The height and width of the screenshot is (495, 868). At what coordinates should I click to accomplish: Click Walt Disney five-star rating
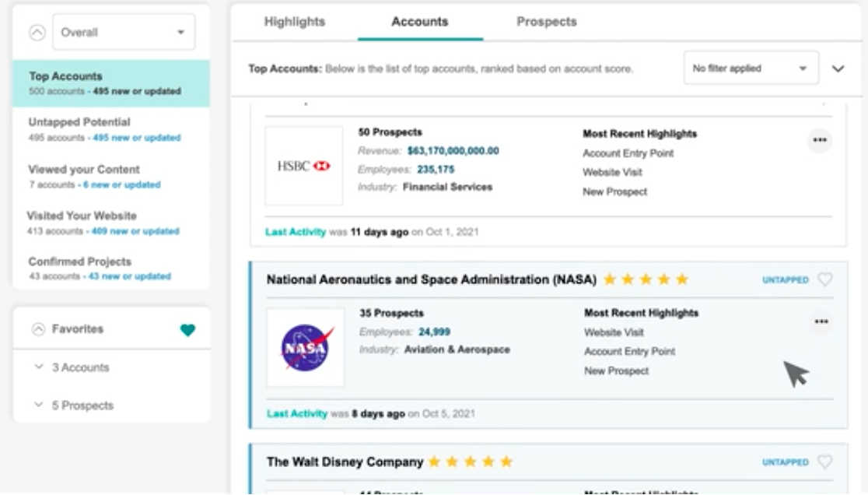coord(470,462)
